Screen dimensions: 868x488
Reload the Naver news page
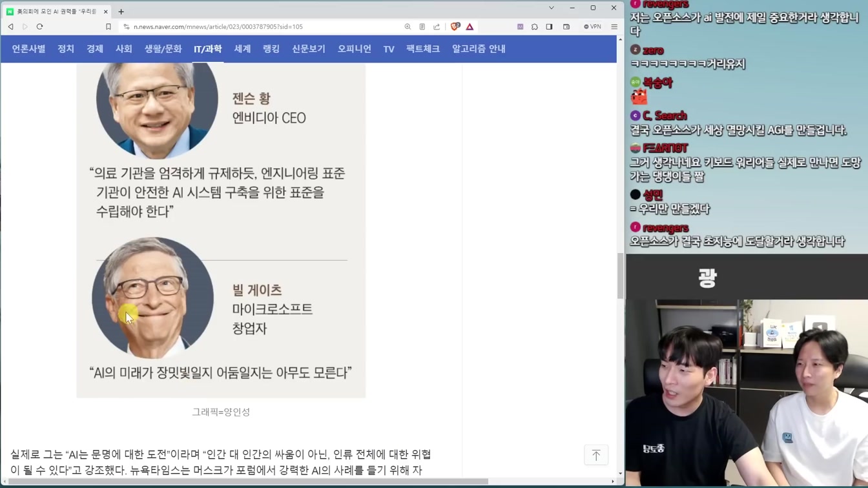coord(39,26)
